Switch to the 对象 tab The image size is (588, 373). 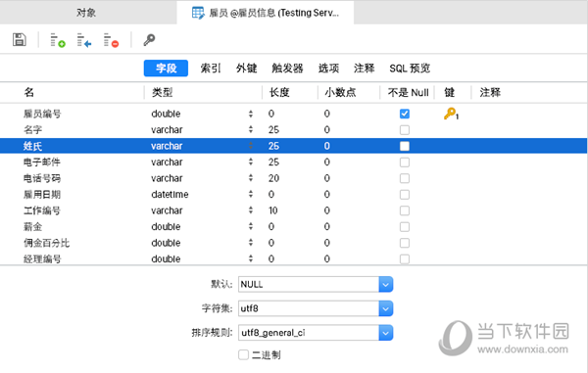[x=86, y=13]
